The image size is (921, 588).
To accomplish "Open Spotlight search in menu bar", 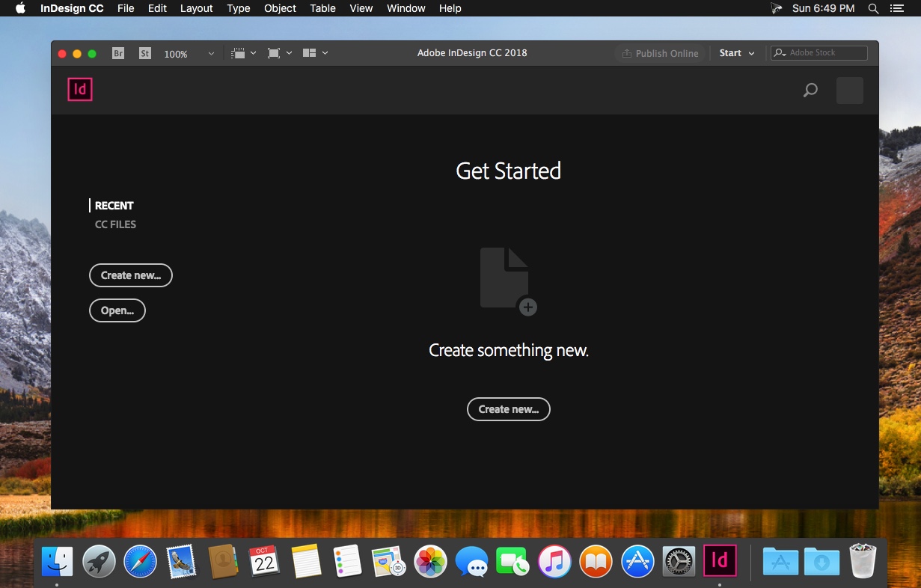I will point(873,8).
